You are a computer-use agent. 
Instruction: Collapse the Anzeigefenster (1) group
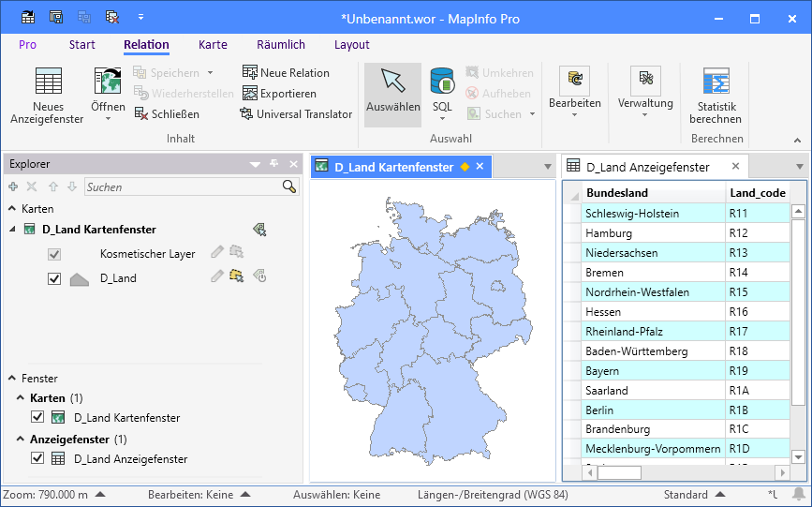21,439
